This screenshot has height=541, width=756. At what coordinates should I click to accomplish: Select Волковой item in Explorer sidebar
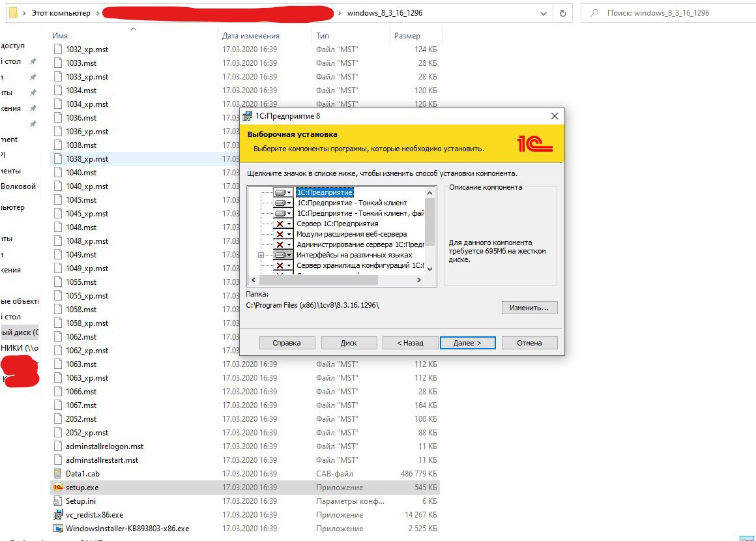[18, 186]
